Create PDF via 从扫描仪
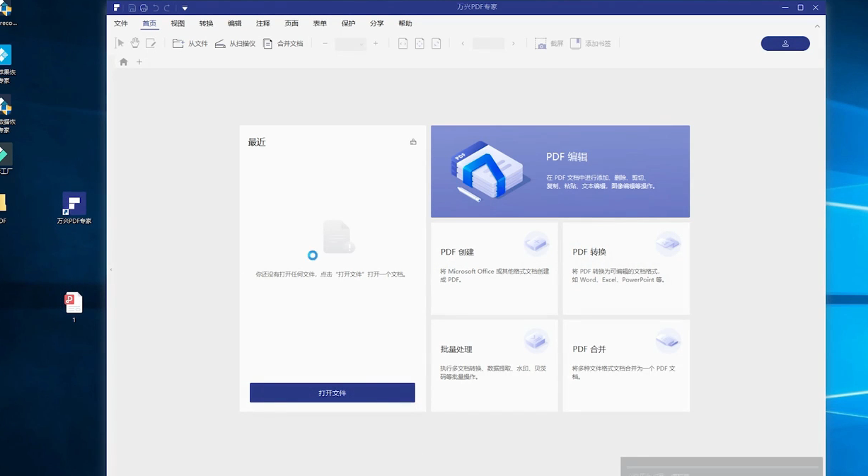Screen dimensions: 868x476 (235, 43)
